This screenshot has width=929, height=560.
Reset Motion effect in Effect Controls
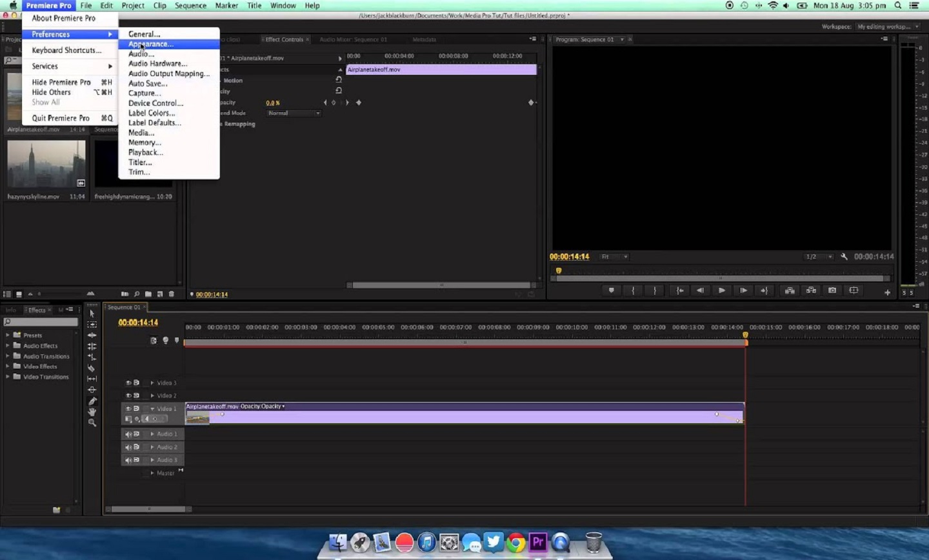339,79
